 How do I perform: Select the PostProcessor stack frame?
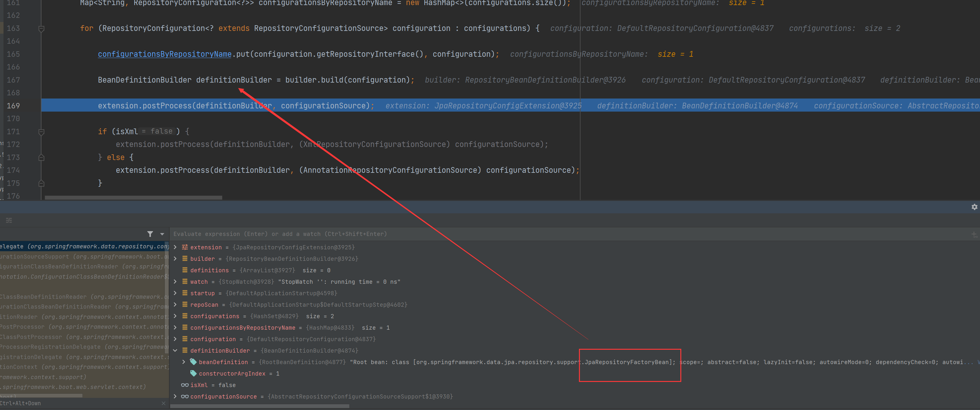pos(84,327)
